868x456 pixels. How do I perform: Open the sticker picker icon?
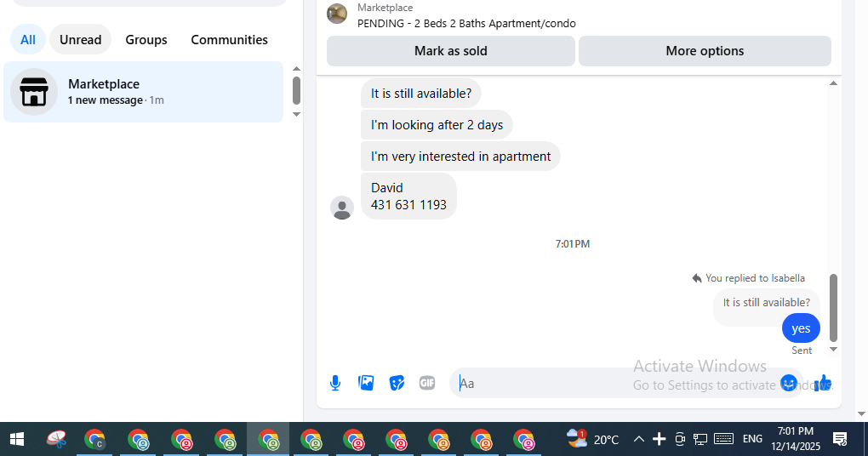(x=397, y=383)
